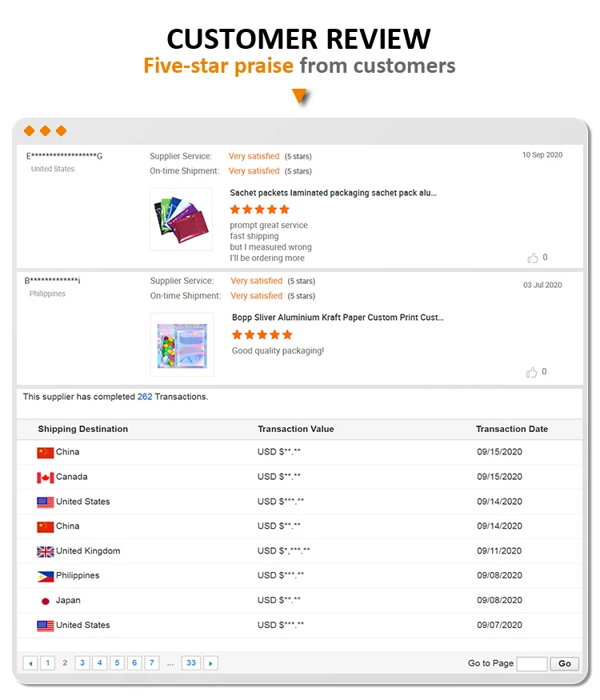Go to previous page arrow
Viewport: 600px width, 700px height.
click(x=30, y=663)
